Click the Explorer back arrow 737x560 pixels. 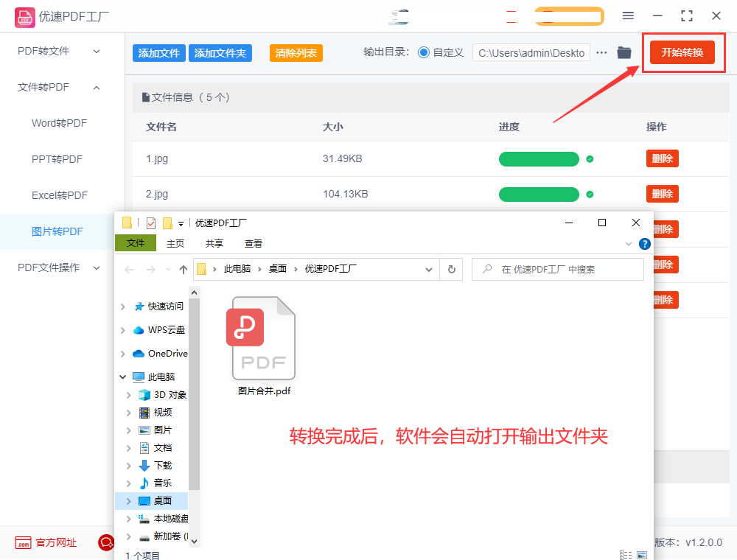pos(129,269)
